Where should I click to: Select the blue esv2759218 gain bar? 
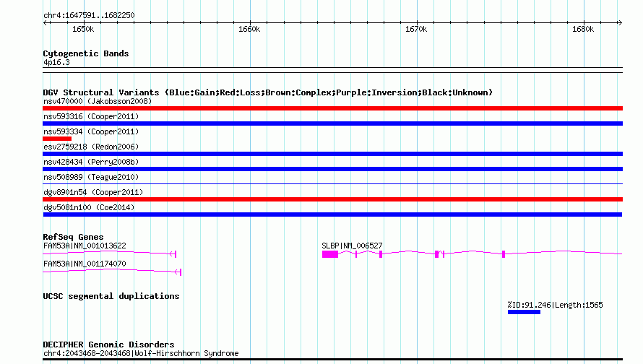click(x=332, y=154)
